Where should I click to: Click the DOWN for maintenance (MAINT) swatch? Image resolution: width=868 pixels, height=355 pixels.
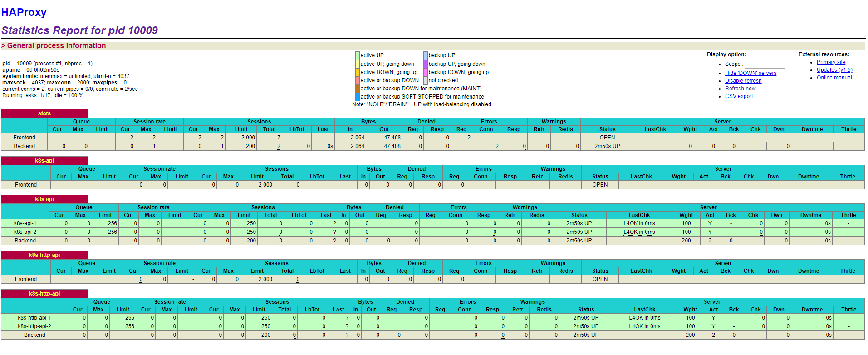(x=358, y=89)
